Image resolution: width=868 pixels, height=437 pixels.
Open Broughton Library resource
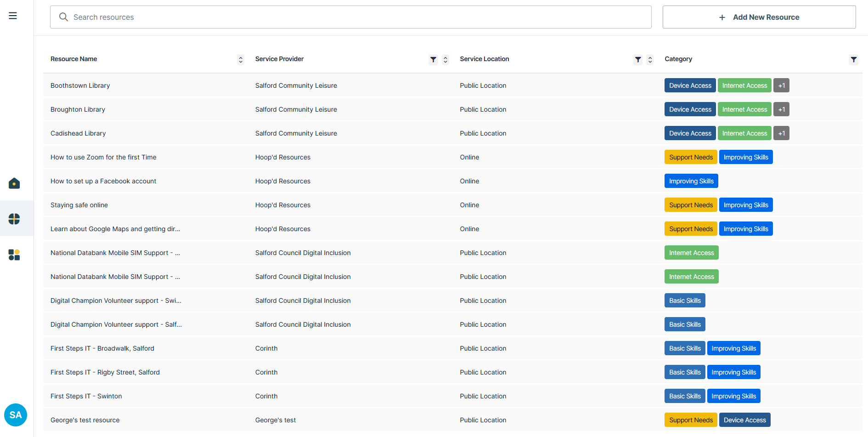pos(78,109)
